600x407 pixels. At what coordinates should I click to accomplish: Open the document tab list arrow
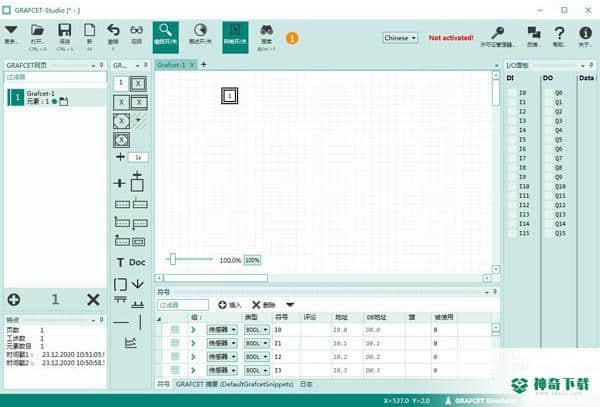[496, 65]
